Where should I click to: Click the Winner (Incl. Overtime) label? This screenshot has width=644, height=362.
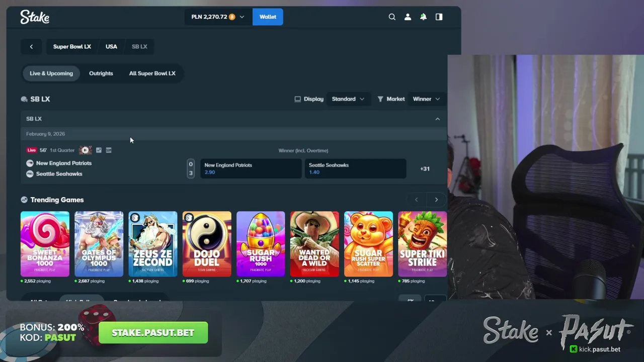tap(303, 150)
